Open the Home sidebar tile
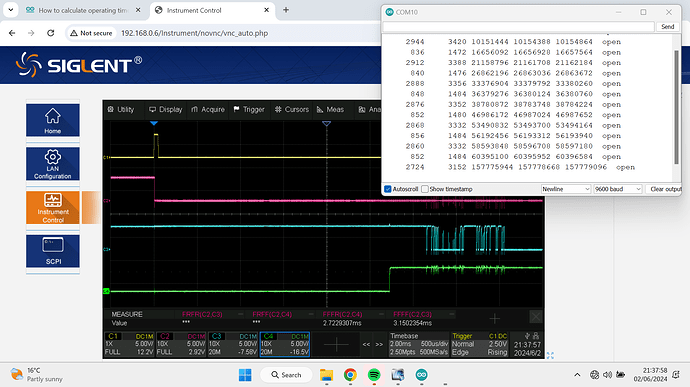The height and width of the screenshot is (387, 690). coord(53,120)
